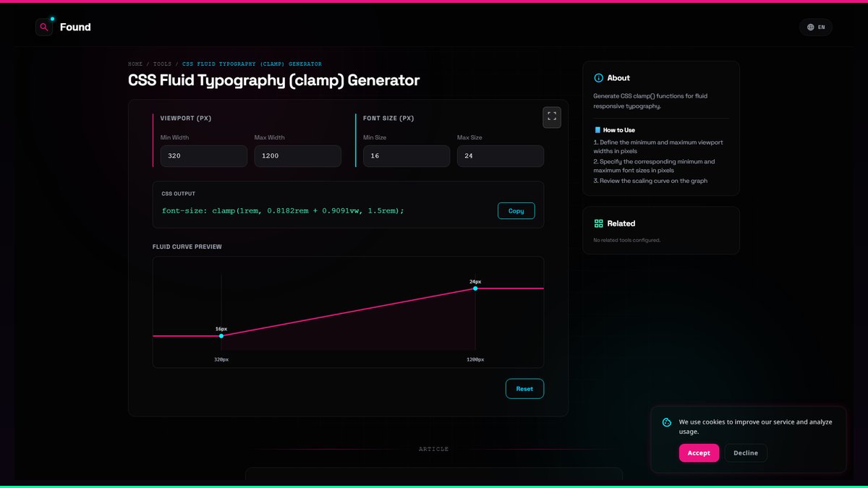Screen dimensions: 868x488
Task: Open the EN language selector
Action: 816,27
